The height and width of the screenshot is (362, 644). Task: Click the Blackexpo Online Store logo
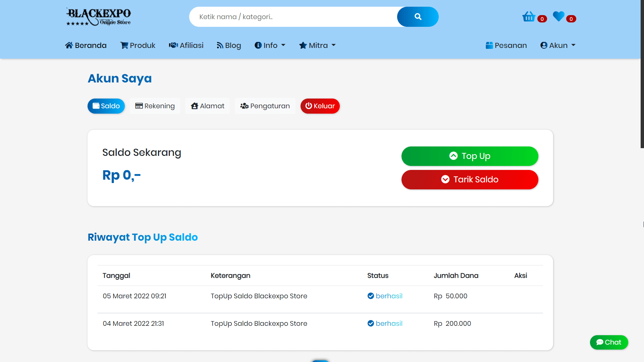click(x=98, y=16)
